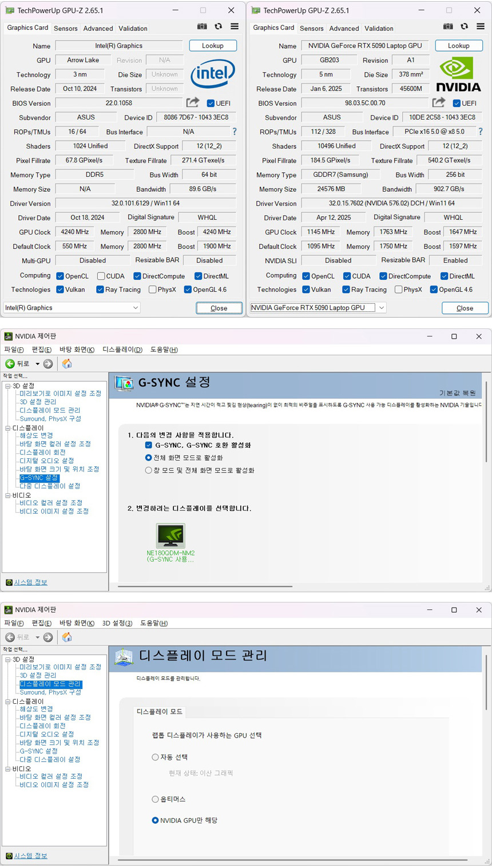Click the 기본값 복원 link
This screenshot has height=868, width=492.
click(x=457, y=393)
